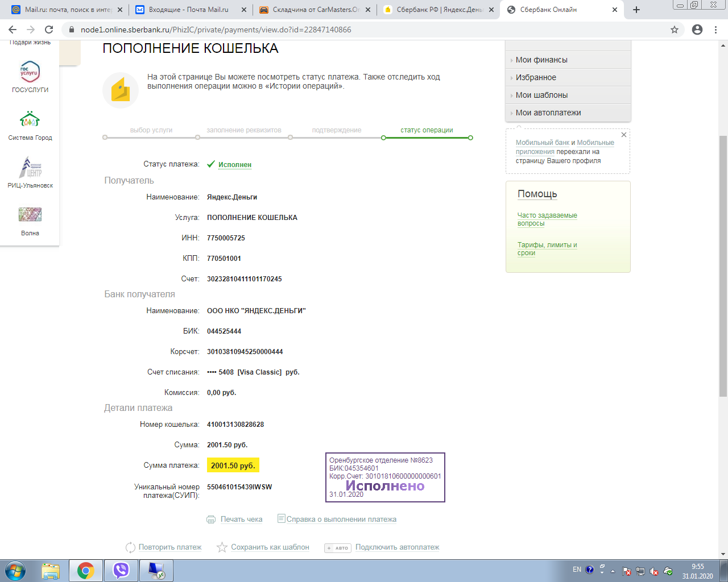Open the Chrome profile avatar icon
The image size is (728, 582).
point(697,30)
